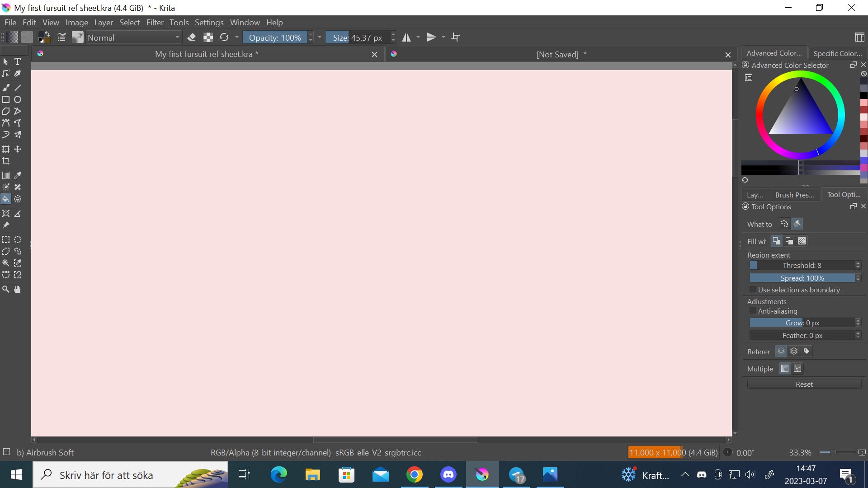Expand the opacity slider dropdown arrow
Viewport: 868px width, 488px height.
coord(320,38)
